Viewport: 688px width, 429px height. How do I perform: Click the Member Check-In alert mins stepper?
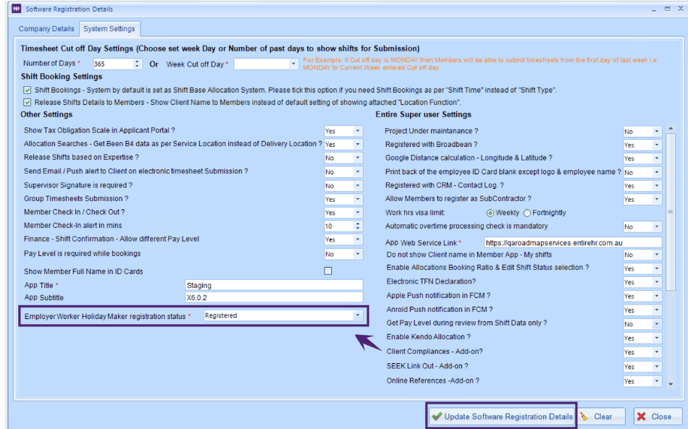pos(358,226)
